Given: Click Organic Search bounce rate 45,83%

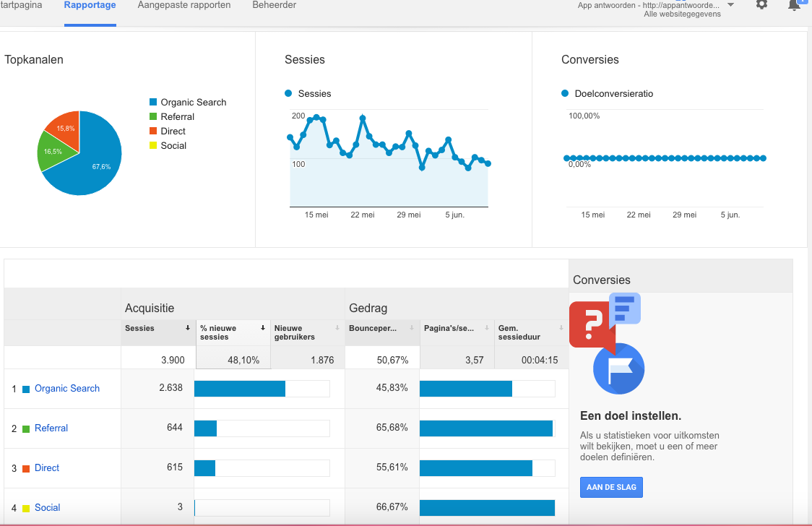Looking at the screenshot, I should click(x=392, y=387).
